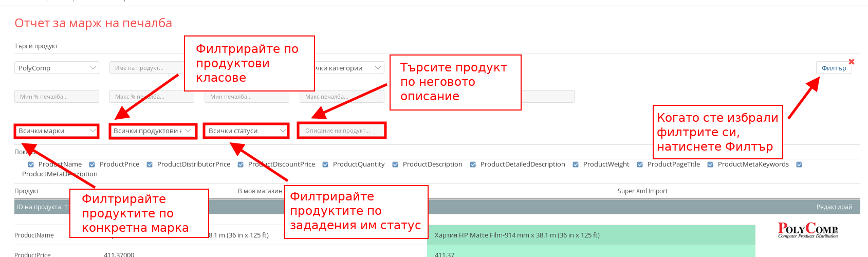Uncheck the ProductDistributorPrice checkbox
The image size is (868, 257).
[x=150, y=164]
